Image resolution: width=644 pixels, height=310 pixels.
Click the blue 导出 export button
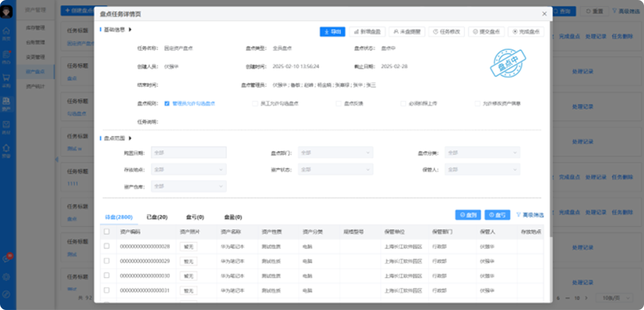point(332,32)
